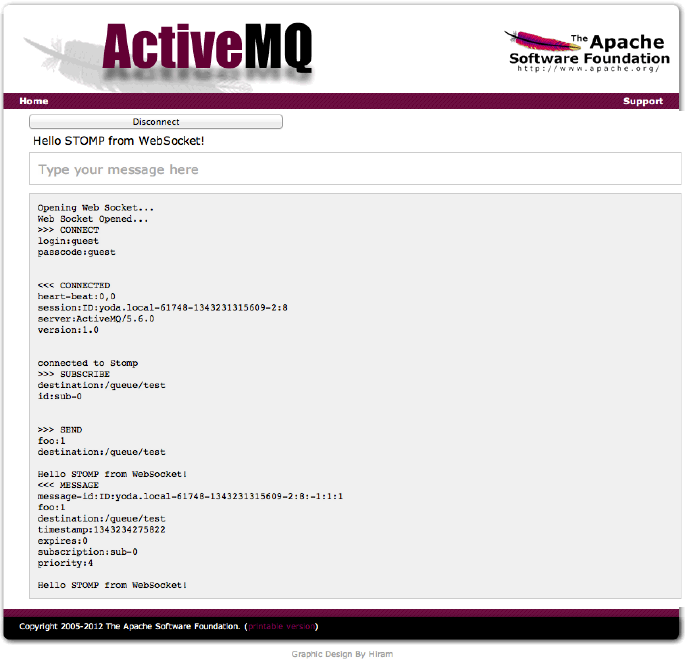Open the Apache Software Foundation logo link
The width and height of the screenshot is (685, 659).
tap(587, 52)
